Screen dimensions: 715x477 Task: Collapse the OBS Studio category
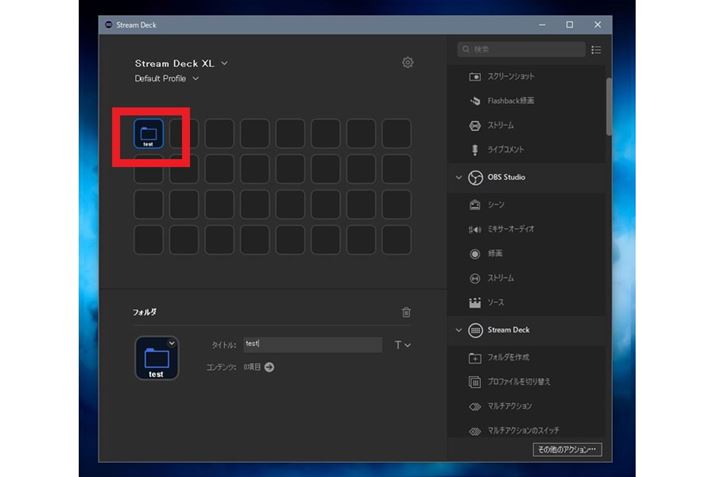tap(459, 178)
